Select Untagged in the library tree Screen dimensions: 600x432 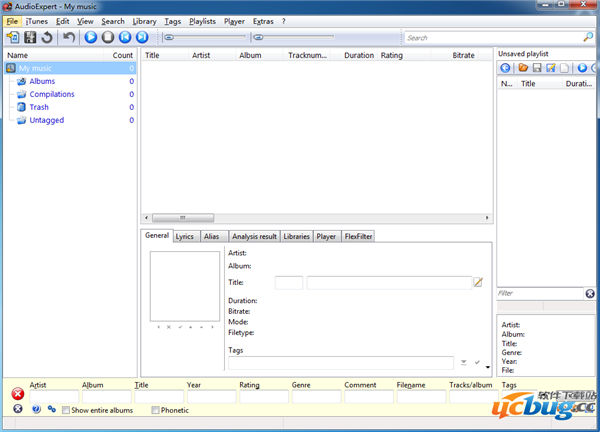(x=47, y=120)
